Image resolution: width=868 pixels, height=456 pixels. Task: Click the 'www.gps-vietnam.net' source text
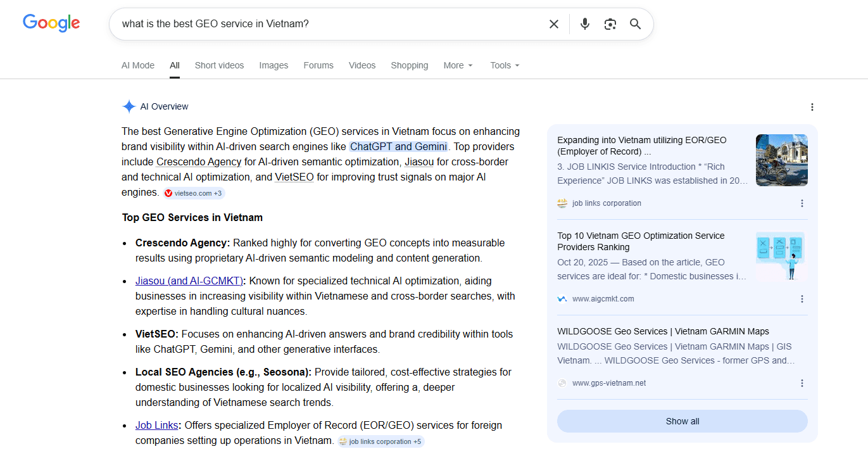point(609,383)
